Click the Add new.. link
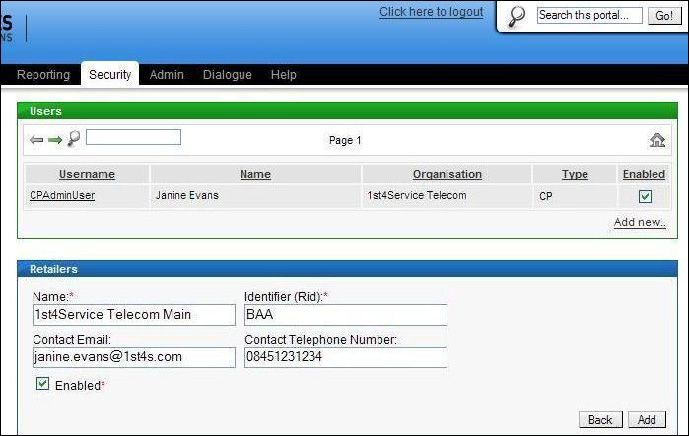Screen dimensions: 689x436 click(x=640, y=222)
